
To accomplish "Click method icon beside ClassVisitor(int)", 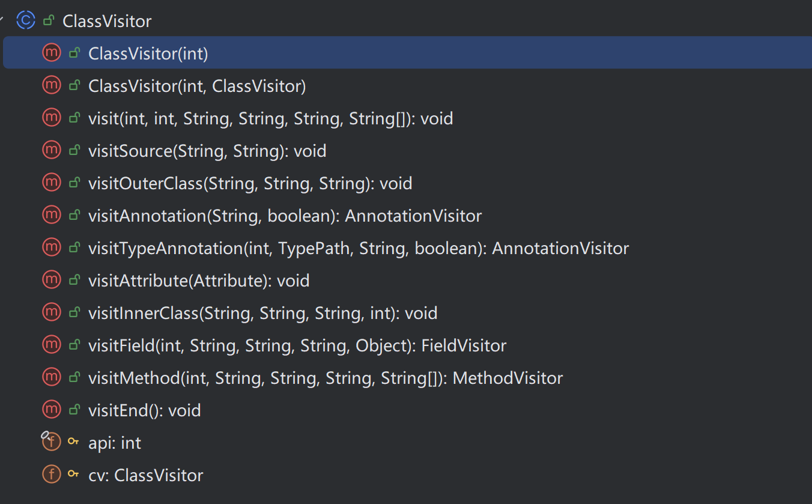I will [x=52, y=53].
